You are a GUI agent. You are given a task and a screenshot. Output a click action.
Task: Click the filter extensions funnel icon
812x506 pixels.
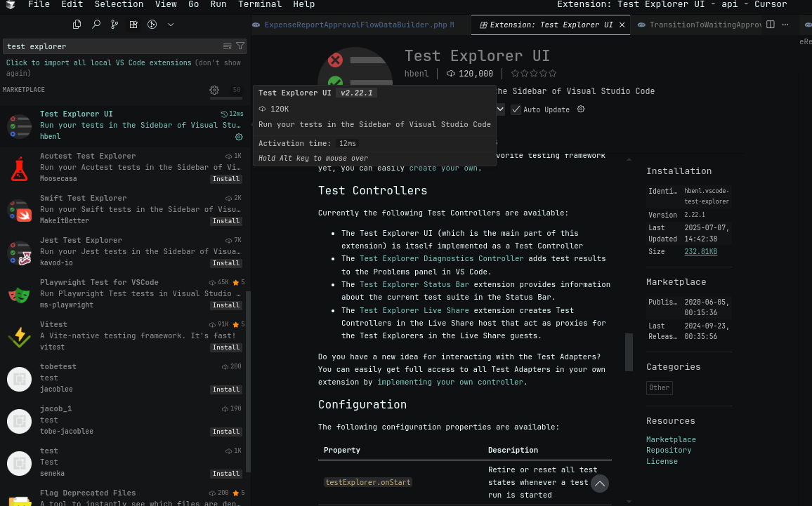(x=240, y=46)
